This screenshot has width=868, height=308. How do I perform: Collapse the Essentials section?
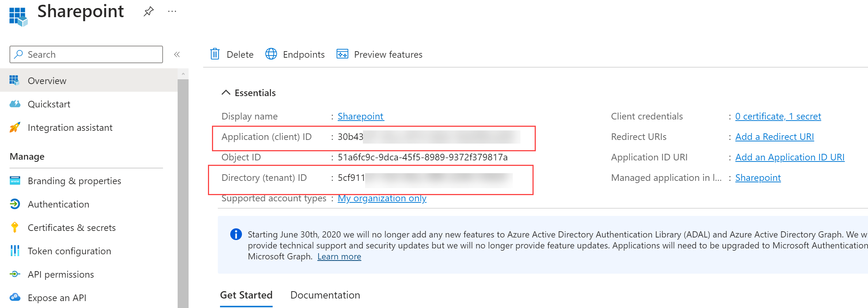pos(226,93)
